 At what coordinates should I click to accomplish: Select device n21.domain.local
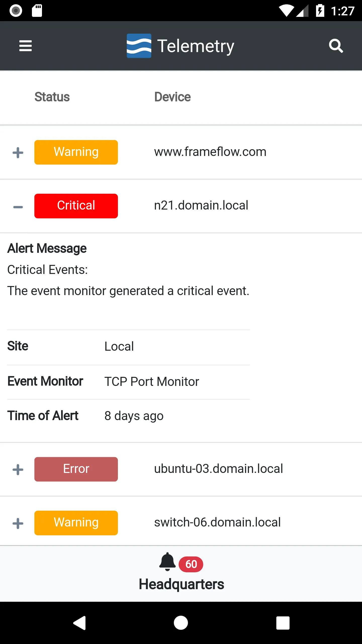(x=201, y=205)
